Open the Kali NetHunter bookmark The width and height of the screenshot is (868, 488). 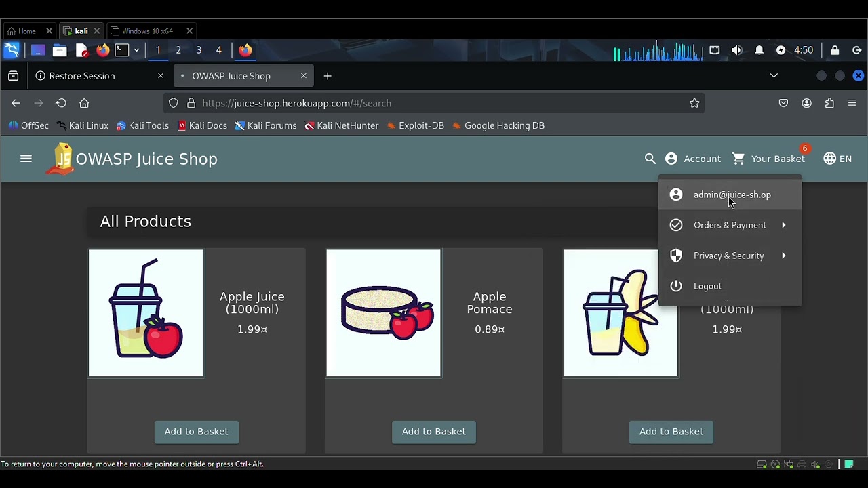[x=342, y=125]
